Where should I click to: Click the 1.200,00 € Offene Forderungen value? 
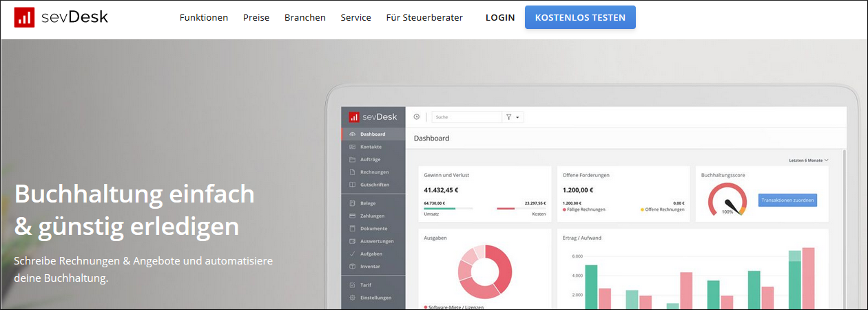[x=578, y=190]
